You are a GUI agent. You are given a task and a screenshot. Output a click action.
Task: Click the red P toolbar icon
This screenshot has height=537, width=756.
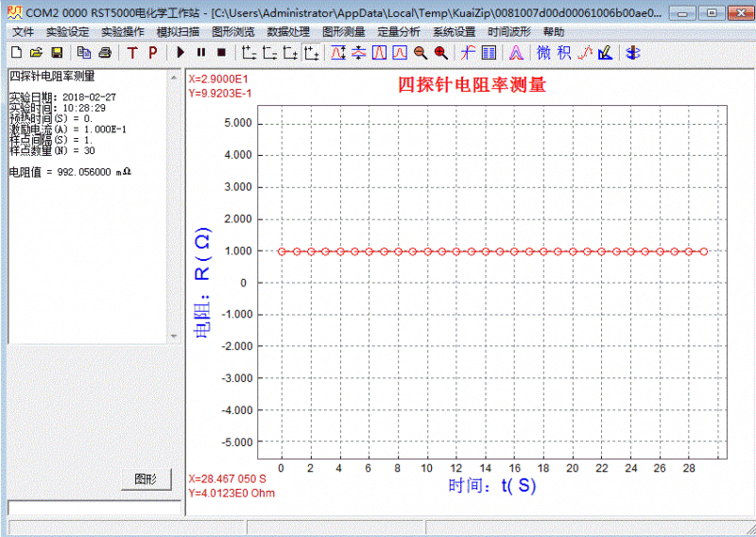point(152,52)
